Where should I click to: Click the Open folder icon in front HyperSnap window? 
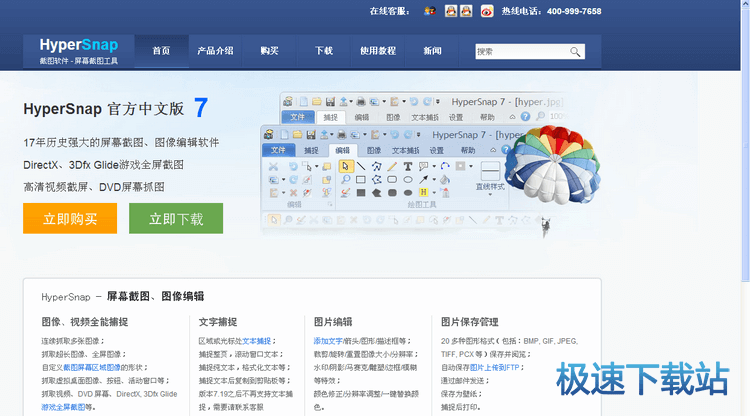click(298, 135)
